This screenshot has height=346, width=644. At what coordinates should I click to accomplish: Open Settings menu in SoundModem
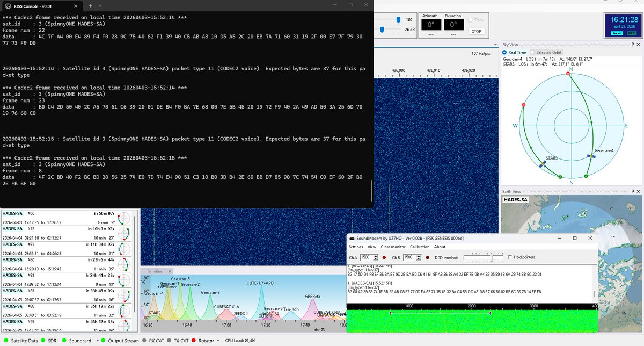[356, 247]
